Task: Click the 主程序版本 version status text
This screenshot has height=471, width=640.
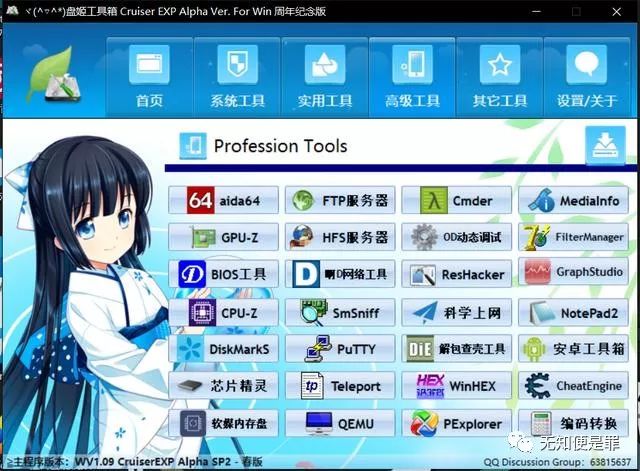Action: pos(135,462)
